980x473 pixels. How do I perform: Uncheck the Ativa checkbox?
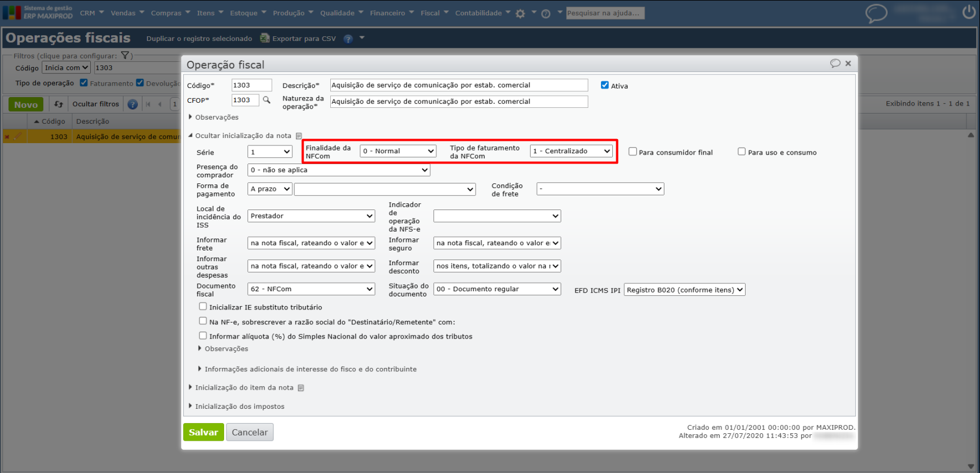tap(605, 85)
